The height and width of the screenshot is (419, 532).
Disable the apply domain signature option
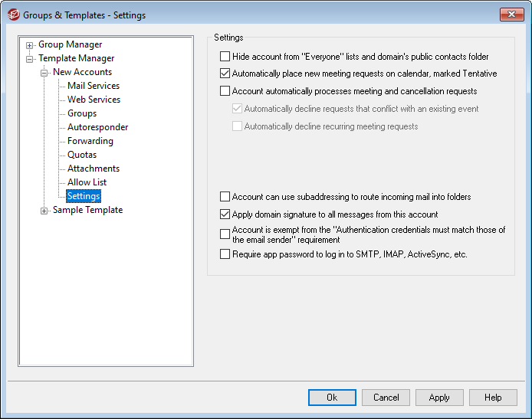pyautogui.click(x=225, y=214)
